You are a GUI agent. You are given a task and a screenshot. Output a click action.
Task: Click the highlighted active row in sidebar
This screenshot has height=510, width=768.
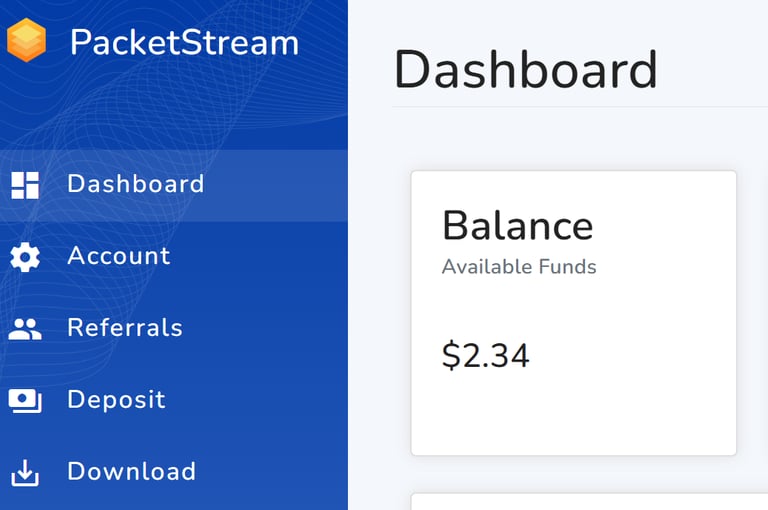(x=174, y=185)
